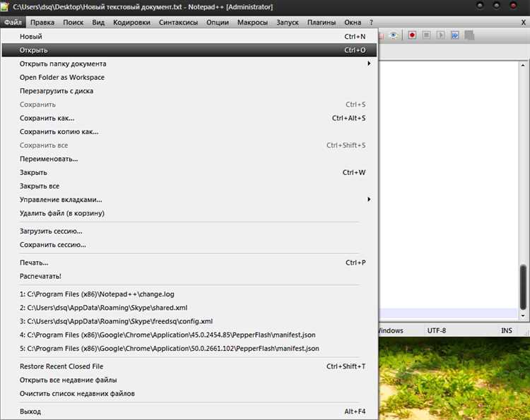Choose Сохранить сессию... entry
The width and height of the screenshot is (530, 420).
click(x=189, y=245)
